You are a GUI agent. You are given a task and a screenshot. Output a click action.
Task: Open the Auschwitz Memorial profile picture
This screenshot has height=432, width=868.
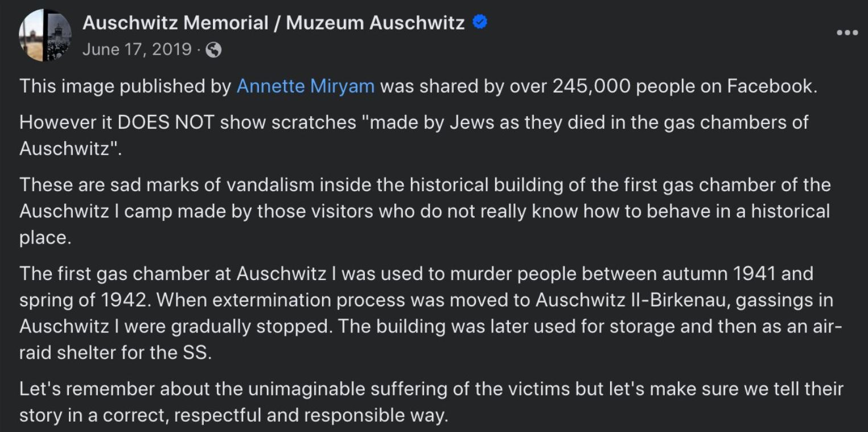point(46,35)
